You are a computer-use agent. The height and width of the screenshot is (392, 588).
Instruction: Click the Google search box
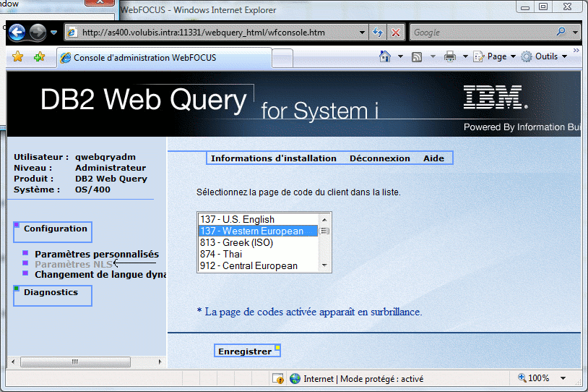(482, 33)
